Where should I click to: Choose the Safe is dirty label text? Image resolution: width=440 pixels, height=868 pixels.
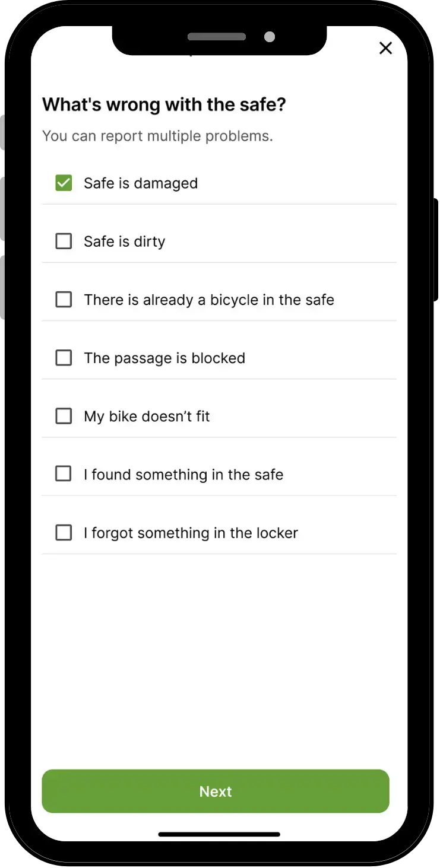[x=125, y=241]
